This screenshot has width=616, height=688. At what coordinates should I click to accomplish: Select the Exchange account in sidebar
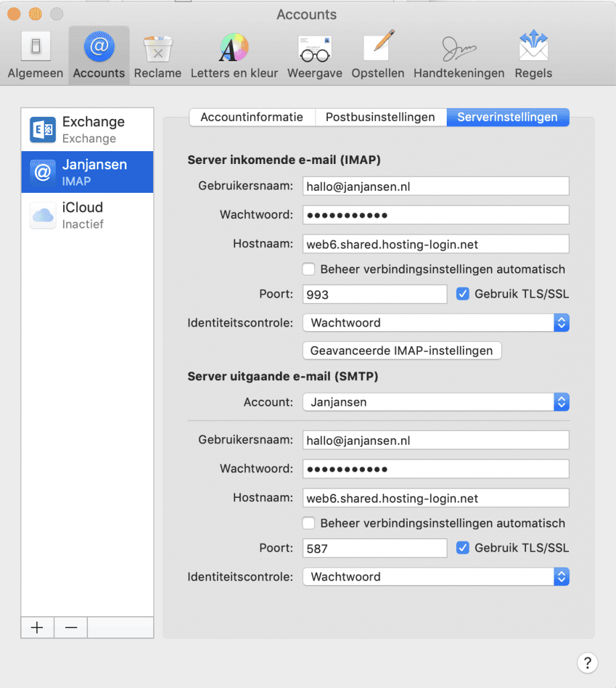tap(87, 130)
